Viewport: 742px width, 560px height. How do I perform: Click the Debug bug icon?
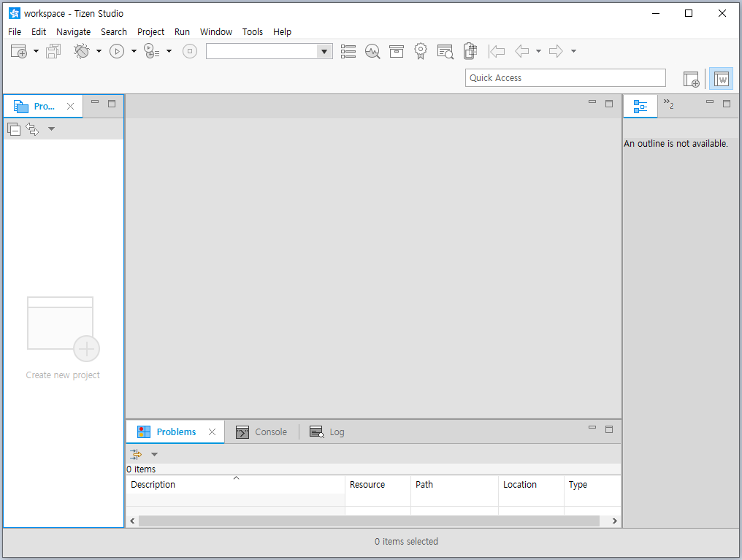pos(81,51)
